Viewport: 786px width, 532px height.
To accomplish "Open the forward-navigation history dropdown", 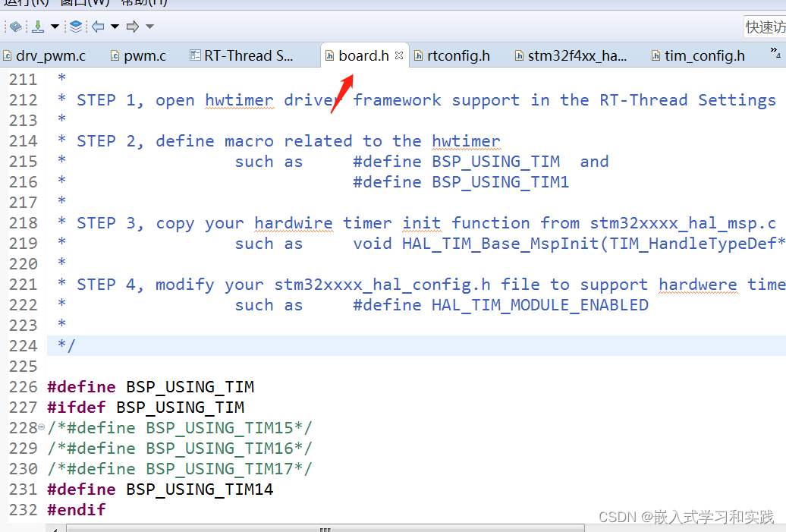I will tap(148, 27).
